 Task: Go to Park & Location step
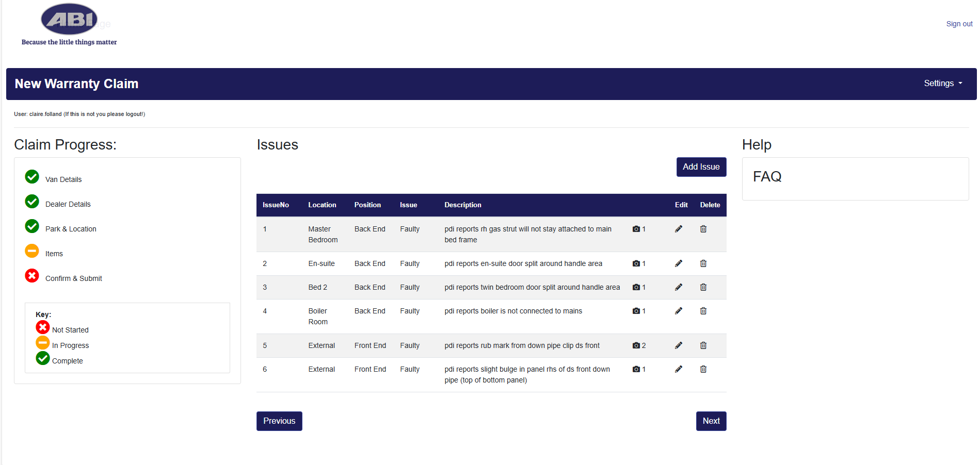(x=71, y=229)
